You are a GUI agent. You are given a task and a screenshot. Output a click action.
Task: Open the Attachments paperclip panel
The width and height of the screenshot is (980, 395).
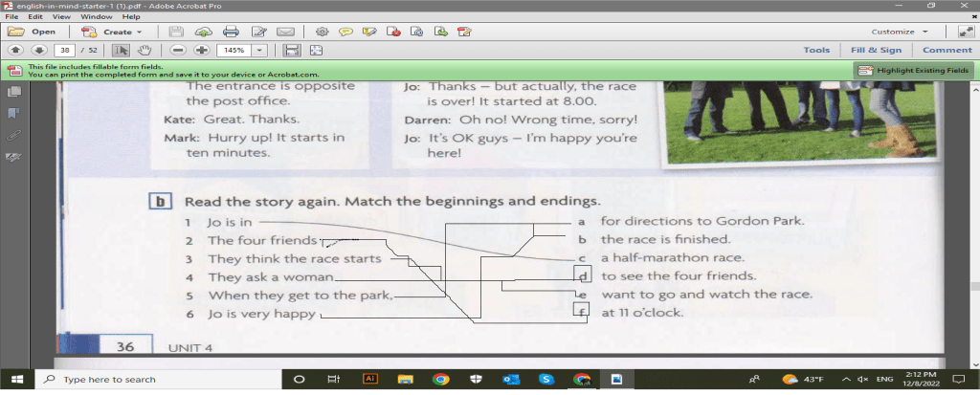click(x=14, y=135)
